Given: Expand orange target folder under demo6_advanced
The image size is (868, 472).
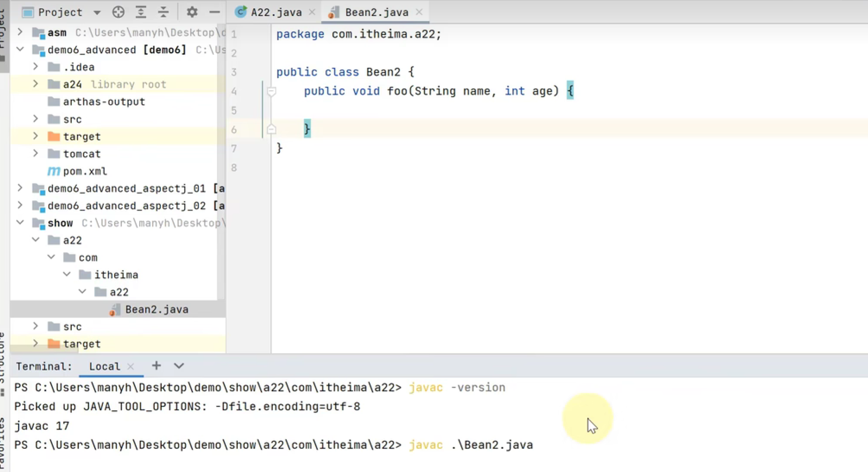Looking at the screenshot, I should click(x=35, y=136).
